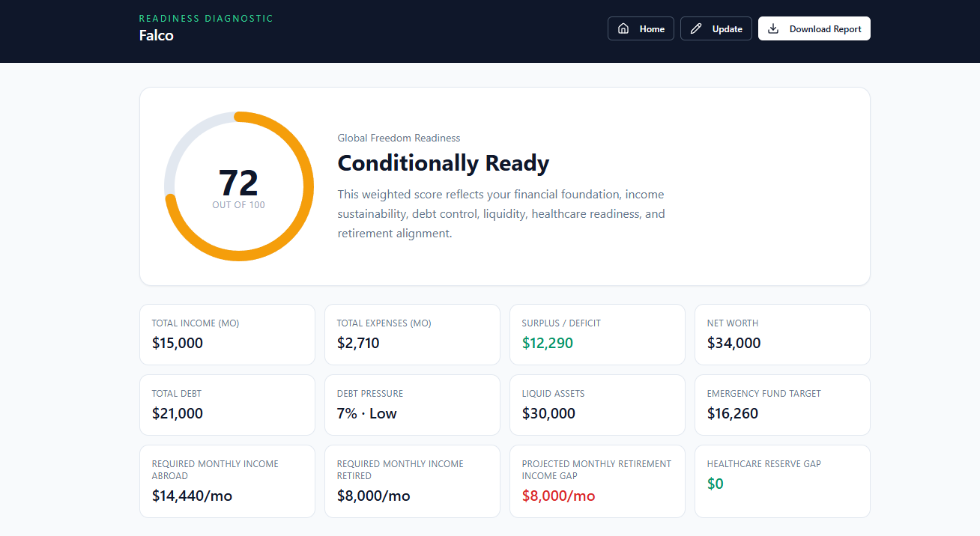Click the Global Freedom Readiness label
This screenshot has height=536, width=980.
coord(399,138)
